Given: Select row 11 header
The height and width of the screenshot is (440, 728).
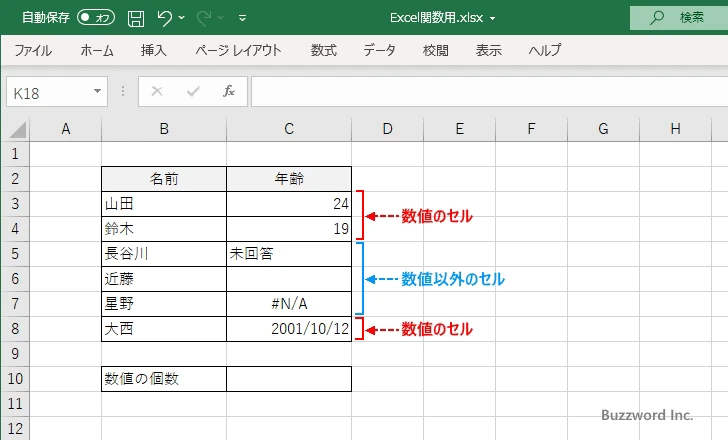Looking at the screenshot, I should [15, 404].
